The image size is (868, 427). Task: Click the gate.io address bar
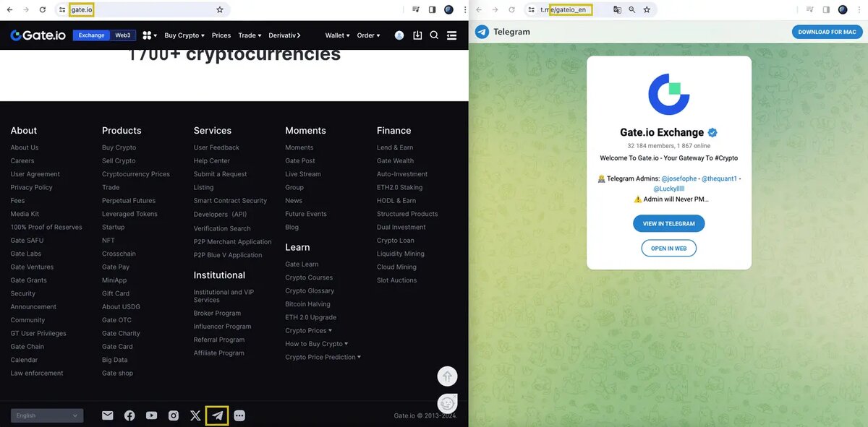pyautogui.click(x=142, y=9)
